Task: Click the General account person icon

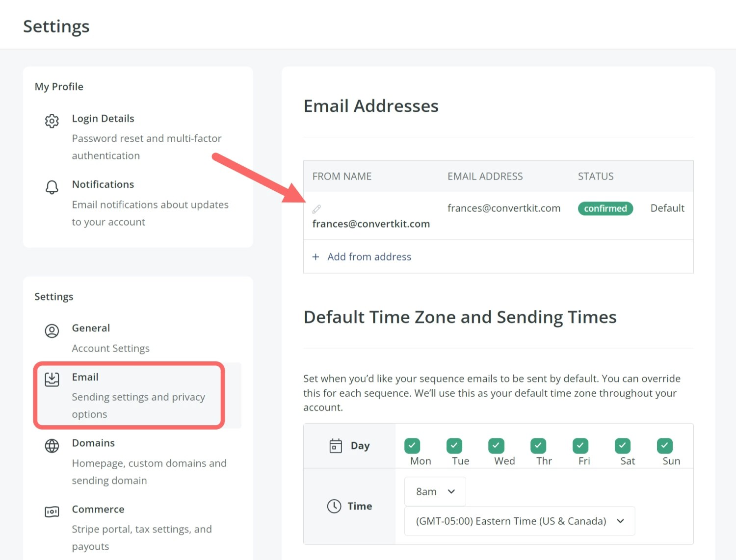Action: (x=52, y=331)
